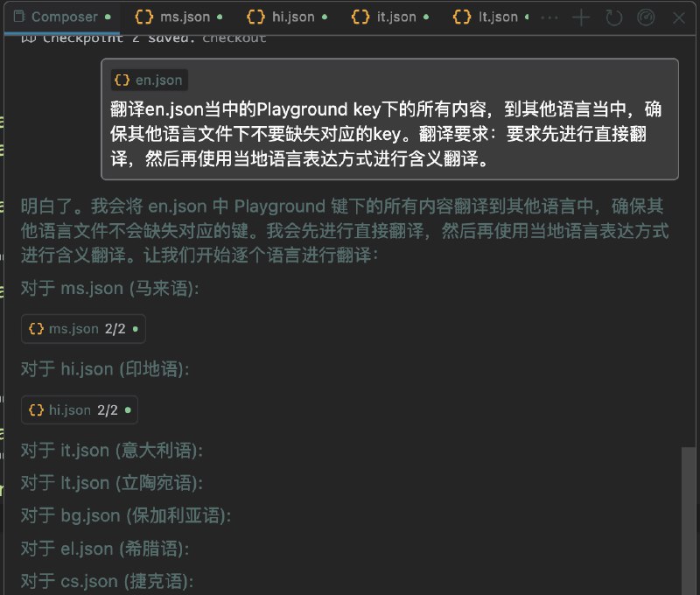Click the text '对于 it.json (意大利语):'
Screen dimensions: 700x595
click(112, 450)
